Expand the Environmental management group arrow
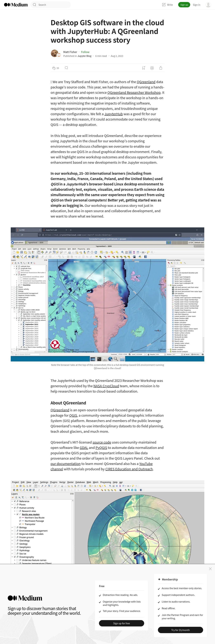The image size is (215, 644). point(12,531)
